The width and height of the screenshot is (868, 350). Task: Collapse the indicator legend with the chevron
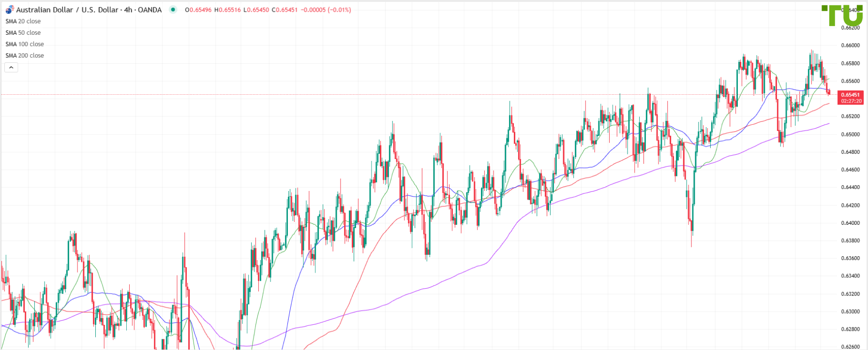[x=11, y=68]
